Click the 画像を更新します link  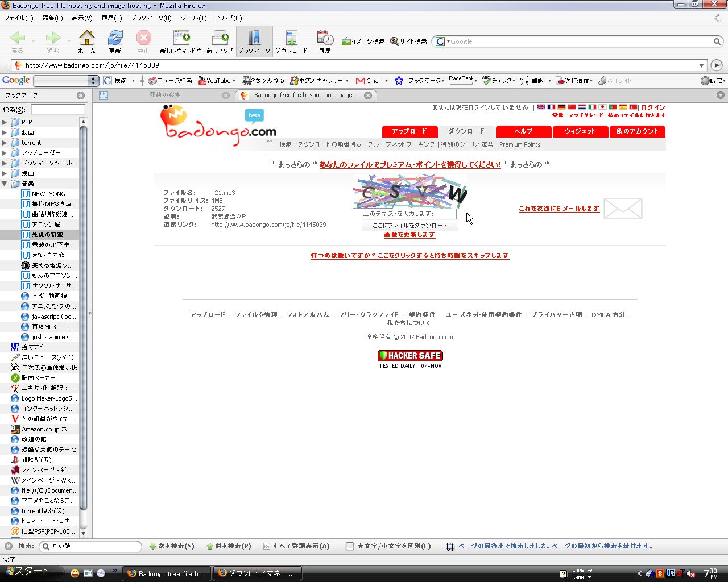[409, 235]
